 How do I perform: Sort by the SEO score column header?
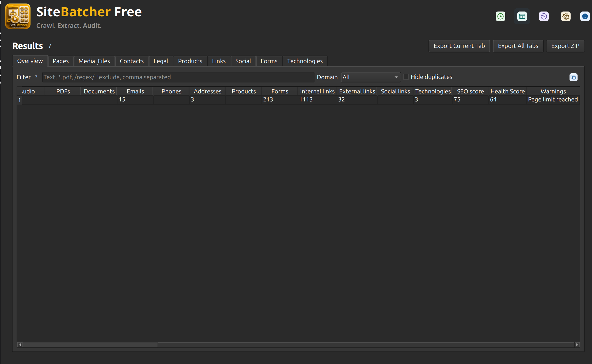point(470,91)
